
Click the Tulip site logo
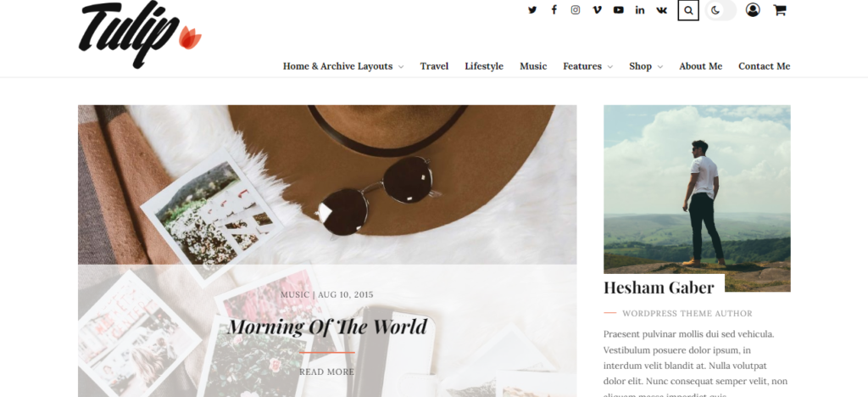click(x=140, y=34)
